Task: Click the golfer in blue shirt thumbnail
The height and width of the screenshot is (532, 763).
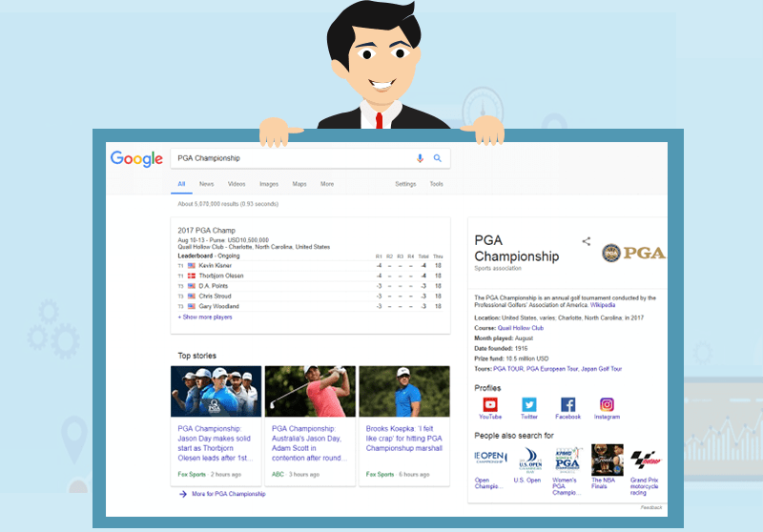Action: coord(404,392)
